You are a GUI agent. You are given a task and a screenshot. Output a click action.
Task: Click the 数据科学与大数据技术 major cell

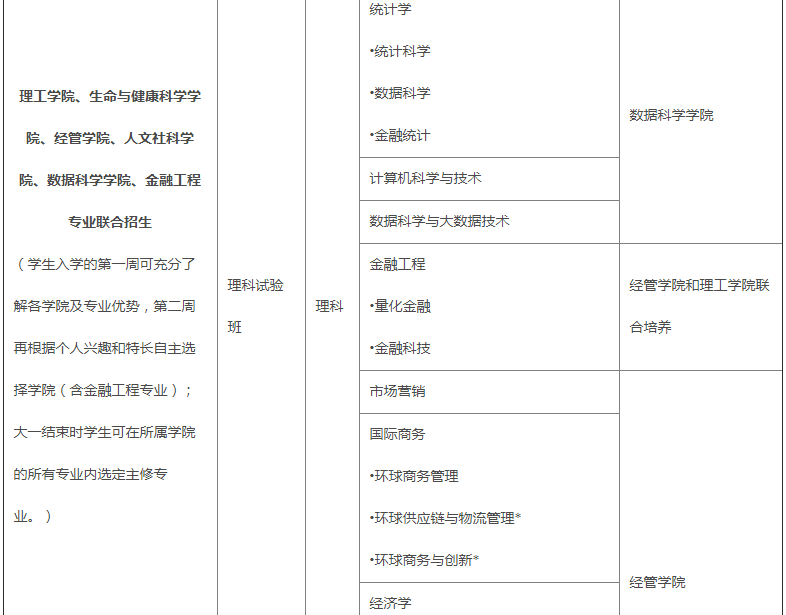point(440,221)
